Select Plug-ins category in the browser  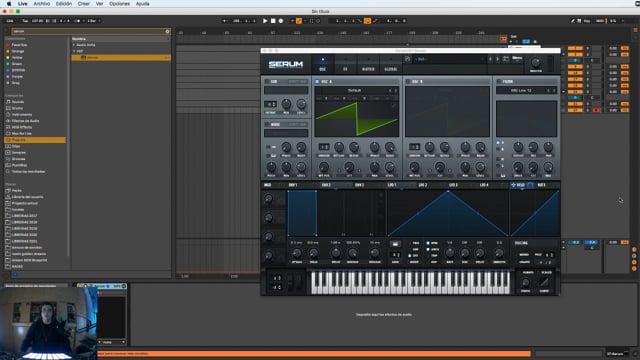[x=35, y=140]
